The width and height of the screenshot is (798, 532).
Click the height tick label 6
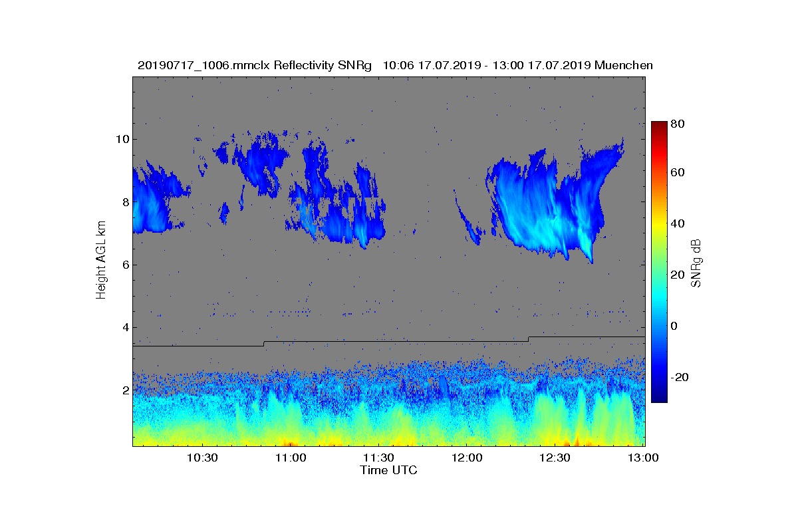tap(124, 265)
